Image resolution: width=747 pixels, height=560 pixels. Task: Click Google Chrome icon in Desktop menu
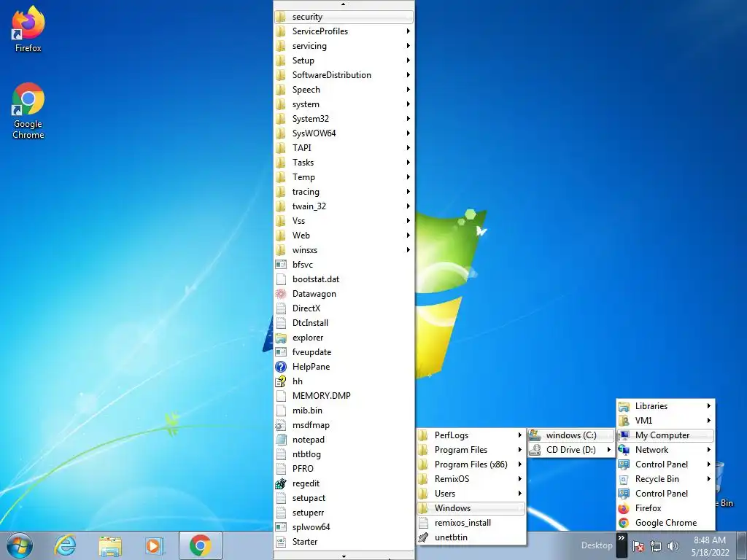click(624, 523)
